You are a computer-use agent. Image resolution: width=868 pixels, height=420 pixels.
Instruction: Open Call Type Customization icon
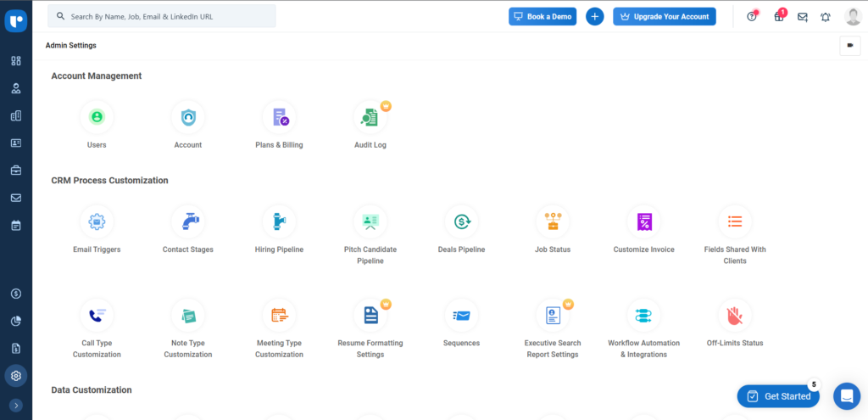tap(97, 316)
